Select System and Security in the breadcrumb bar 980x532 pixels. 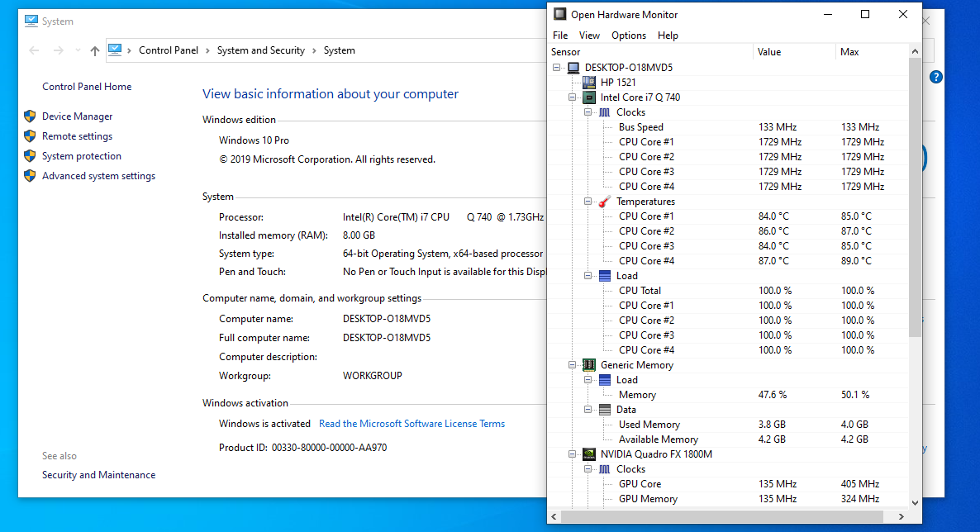(261, 50)
